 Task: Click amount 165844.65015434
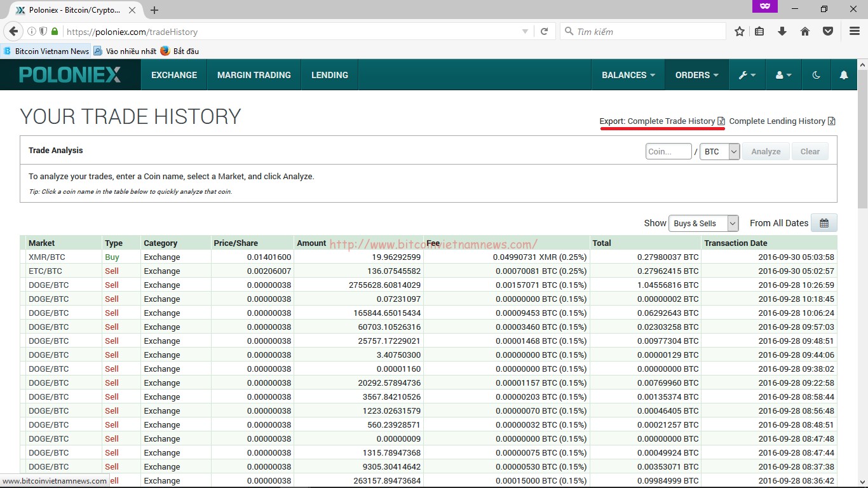[387, 313]
